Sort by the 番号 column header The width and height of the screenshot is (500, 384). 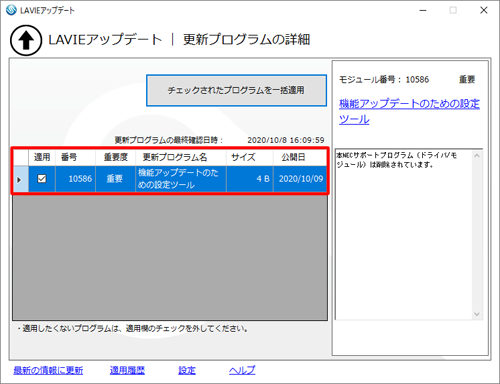coord(75,157)
